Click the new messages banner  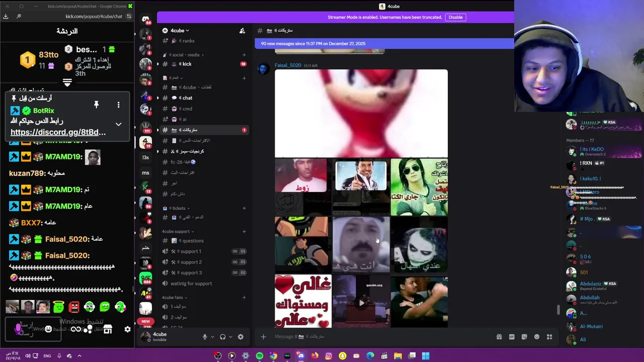point(384,44)
